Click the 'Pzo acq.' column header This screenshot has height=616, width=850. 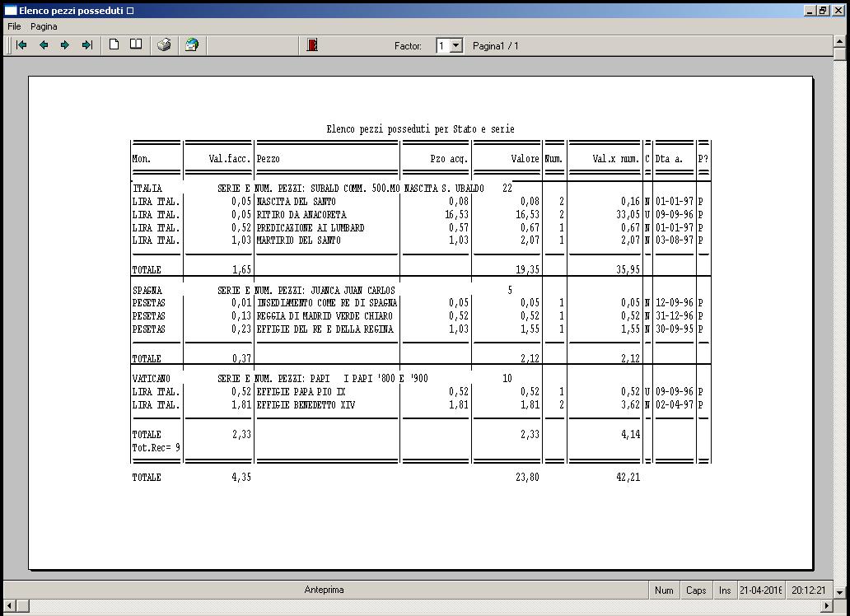pyautogui.click(x=450, y=159)
